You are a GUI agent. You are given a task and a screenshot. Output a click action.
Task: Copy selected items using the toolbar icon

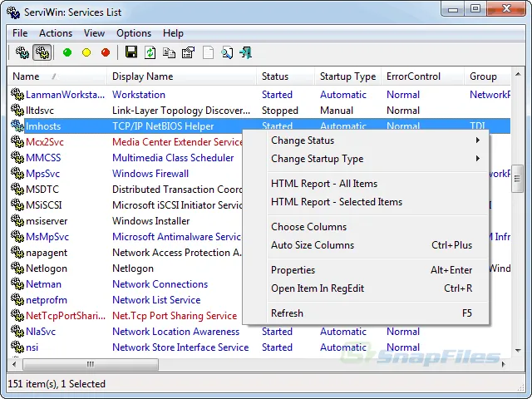click(x=169, y=52)
